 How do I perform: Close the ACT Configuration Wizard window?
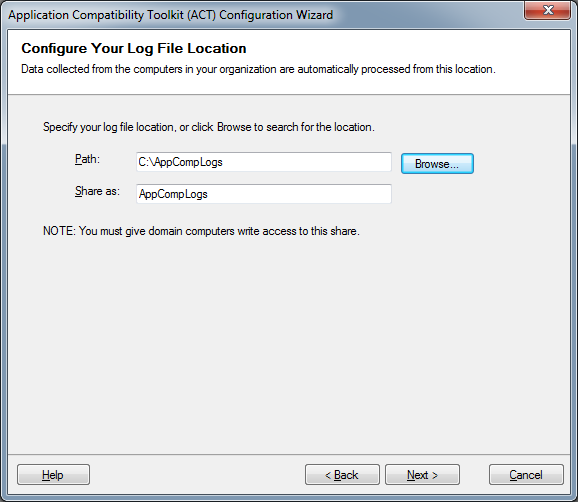[x=547, y=10]
